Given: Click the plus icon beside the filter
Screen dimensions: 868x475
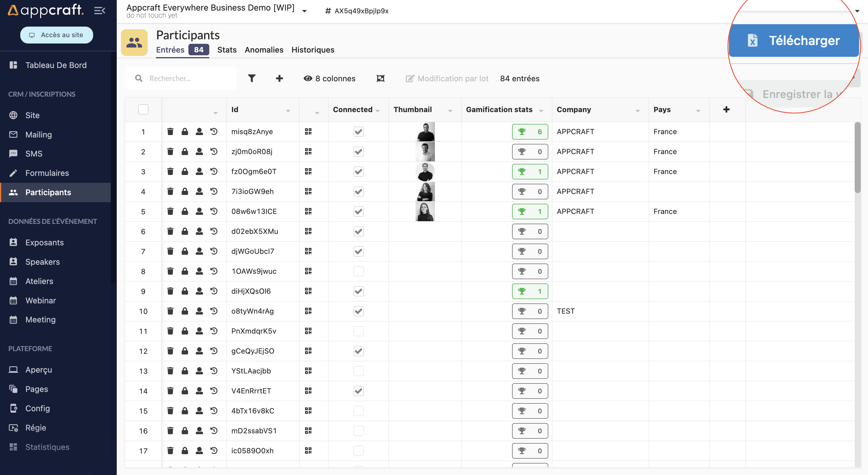Looking at the screenshot, I should [x=279, y=78].
